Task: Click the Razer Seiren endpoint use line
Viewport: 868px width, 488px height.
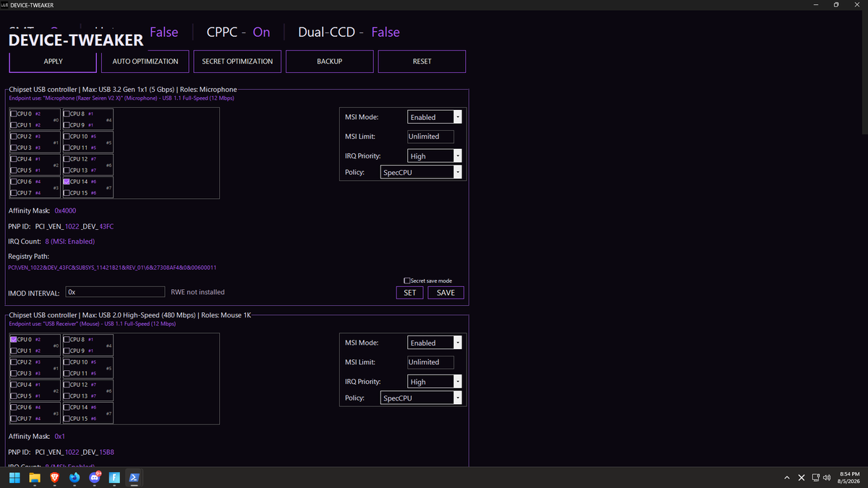Action: [x=122, y=98]
